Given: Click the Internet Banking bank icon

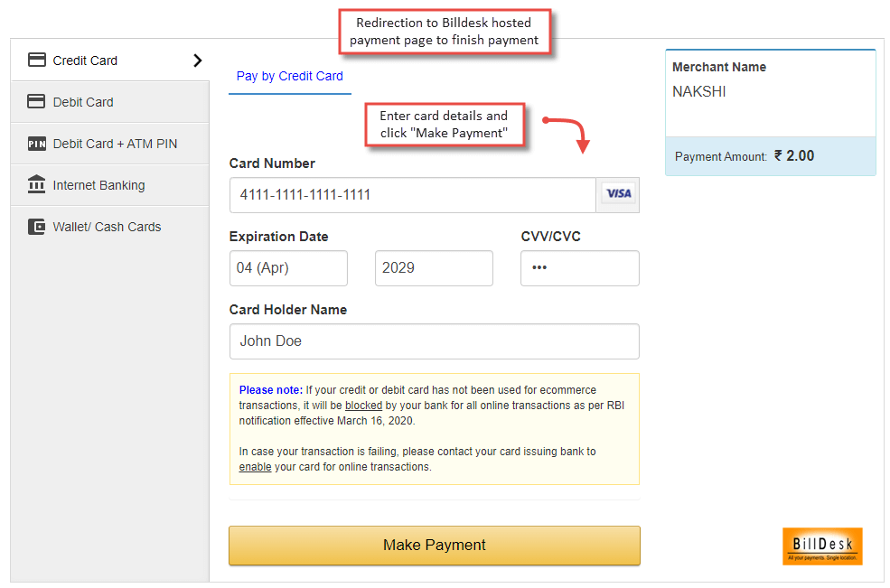Looking at the screenshot, I should point(36,184).
